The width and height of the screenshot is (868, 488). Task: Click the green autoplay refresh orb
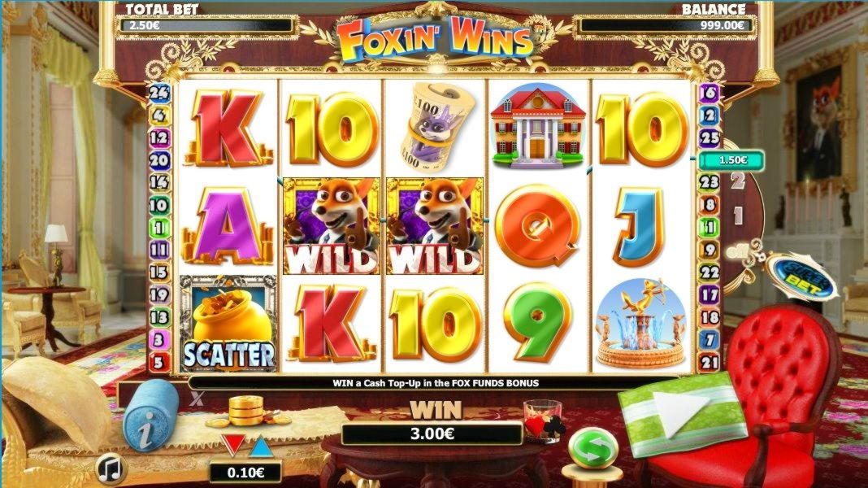[592, 449]
